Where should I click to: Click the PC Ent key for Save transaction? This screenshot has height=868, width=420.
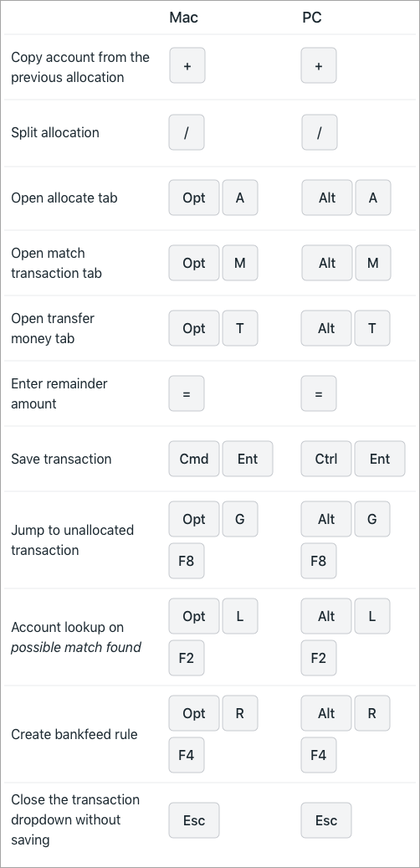(380, 459)
